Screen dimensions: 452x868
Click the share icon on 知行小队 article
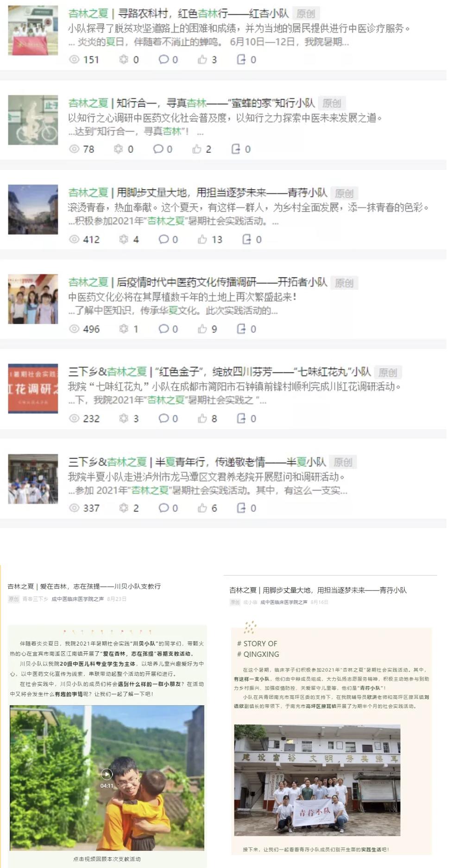pyautogui.click(x=236, y=149)
